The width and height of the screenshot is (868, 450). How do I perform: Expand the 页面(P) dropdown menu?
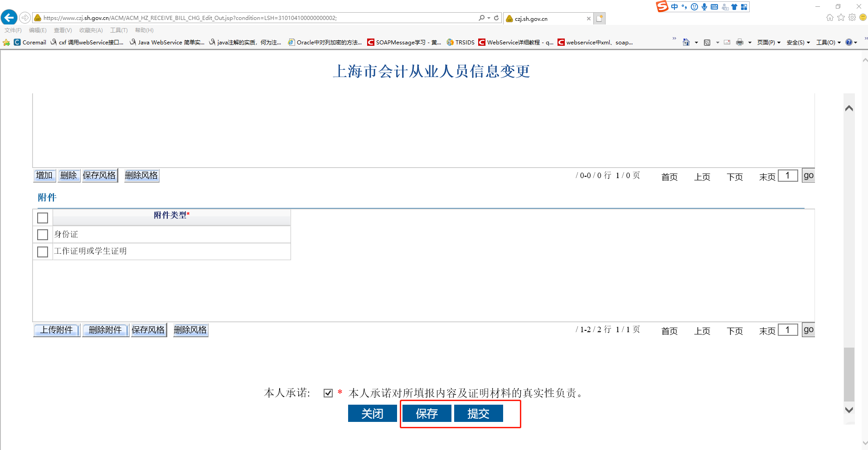[769, 42]
